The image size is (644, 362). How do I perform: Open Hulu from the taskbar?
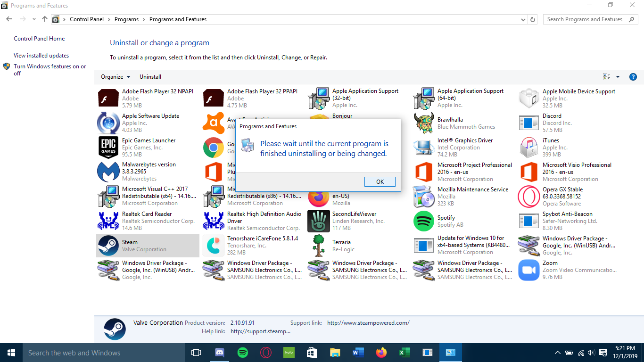[x=289, y=353]
